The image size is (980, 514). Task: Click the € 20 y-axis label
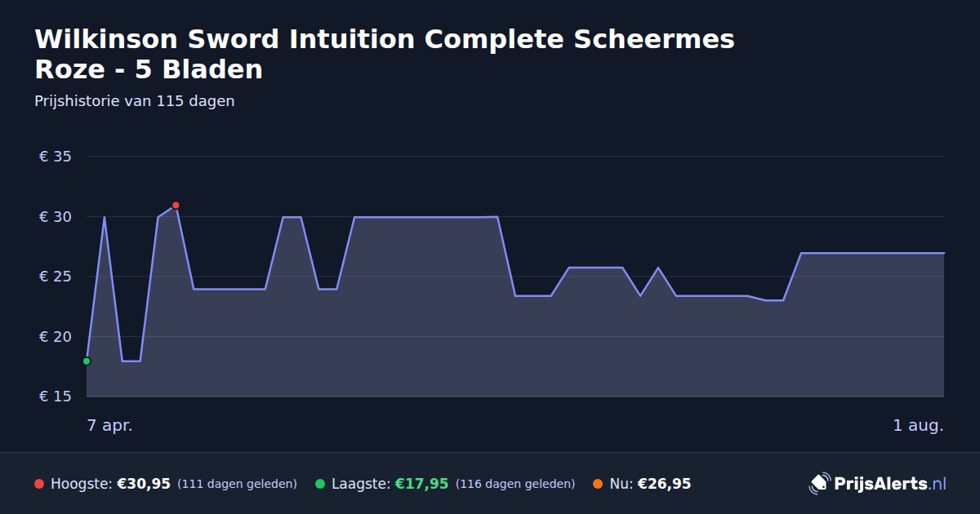coord(56,337)
